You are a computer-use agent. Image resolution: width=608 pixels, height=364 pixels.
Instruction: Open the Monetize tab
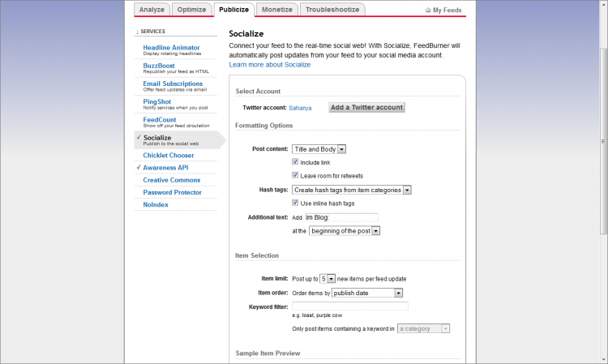point(277,10)
